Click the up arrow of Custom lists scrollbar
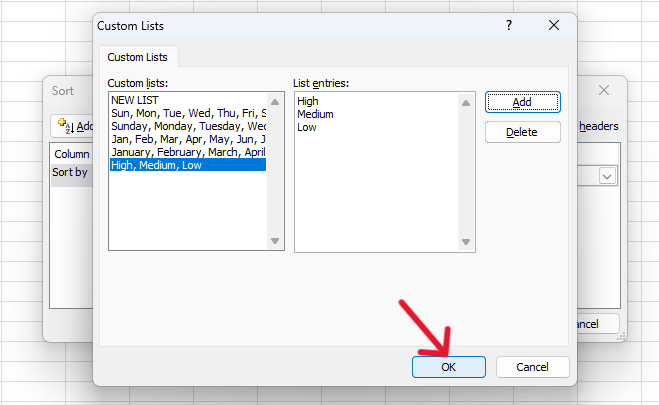 tap(275, 100)
